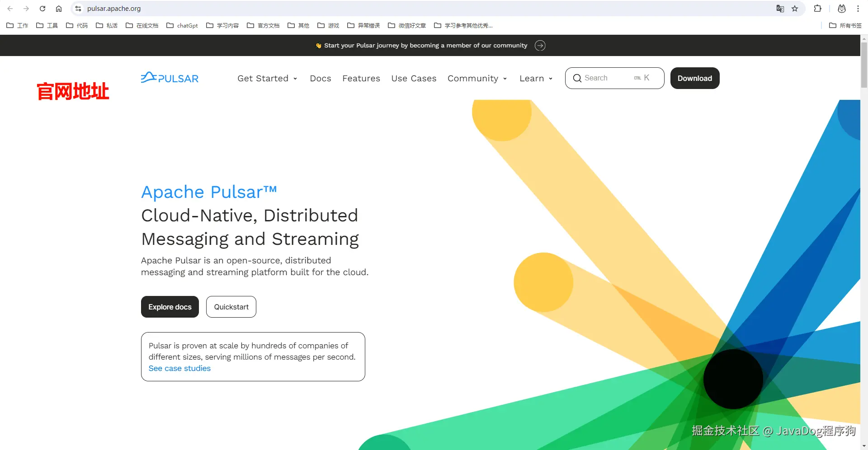Open the chatGpt bookmark folder

(x=182, y=25)
